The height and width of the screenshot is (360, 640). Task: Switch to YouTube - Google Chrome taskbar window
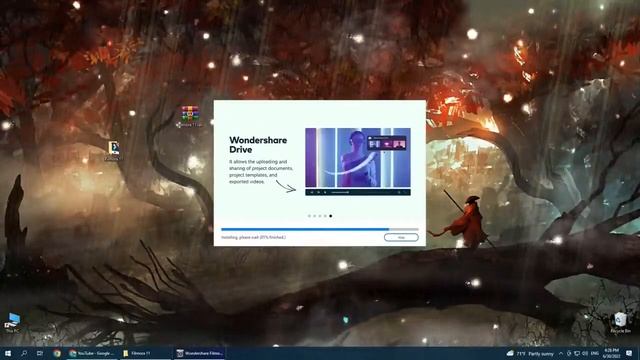92,353
